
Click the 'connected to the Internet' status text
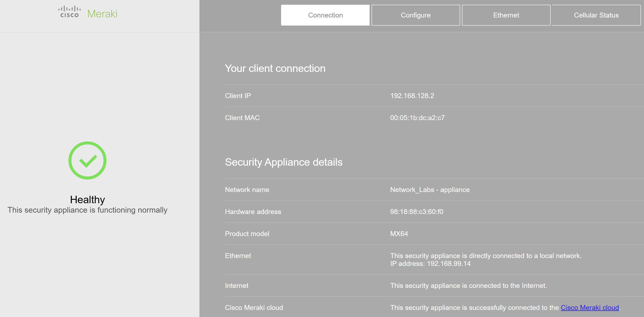point(469,286)
